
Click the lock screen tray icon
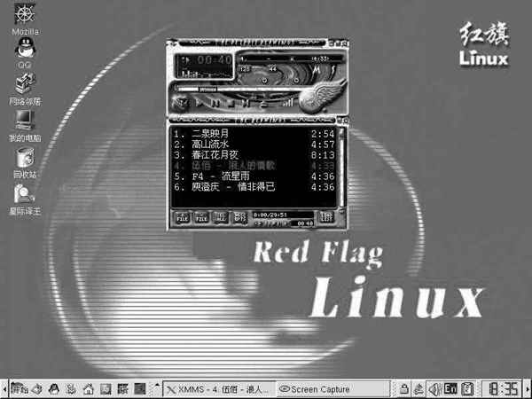click(403, 389)
